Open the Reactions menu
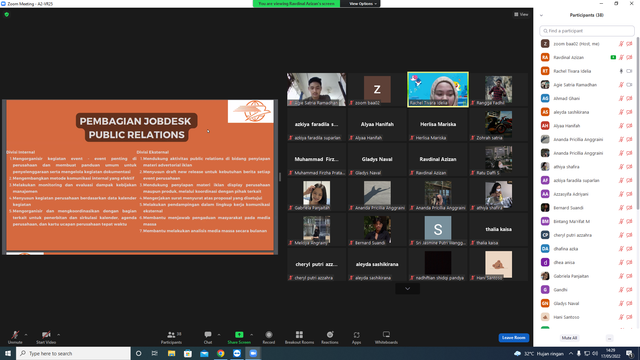Screen dimensions: 640x360 pos(330,337)
